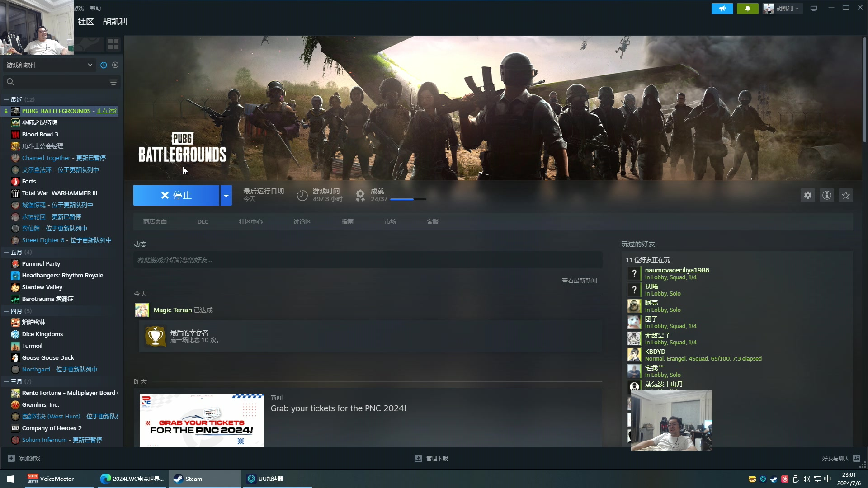Open the green notifications bell

747,9
